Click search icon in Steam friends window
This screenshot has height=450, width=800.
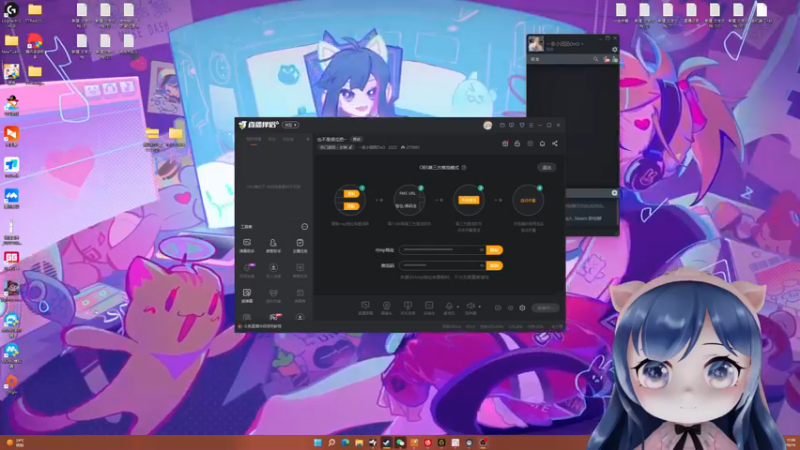tap(595, 59)
